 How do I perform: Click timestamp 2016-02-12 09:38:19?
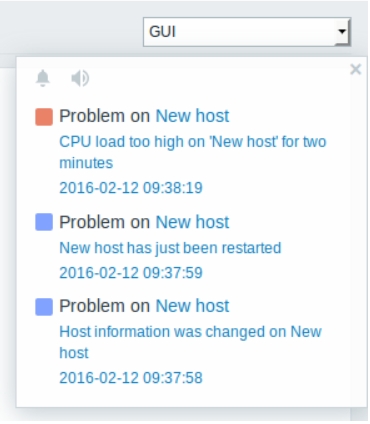click(x=131, y=188)
